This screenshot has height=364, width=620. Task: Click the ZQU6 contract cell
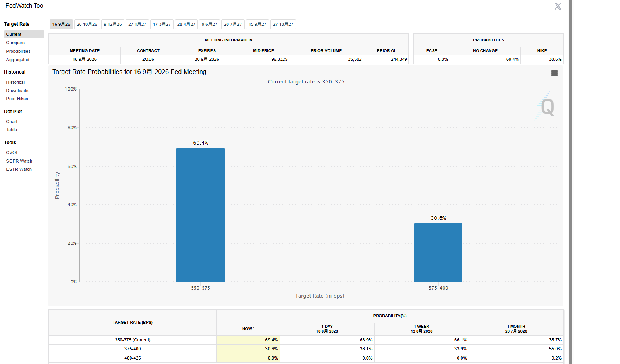click(x=148, y=59)
